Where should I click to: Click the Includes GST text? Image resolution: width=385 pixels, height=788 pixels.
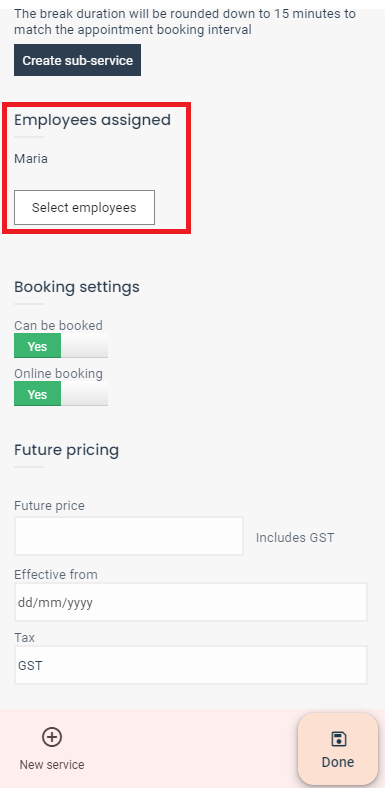[x=295, y=538]
